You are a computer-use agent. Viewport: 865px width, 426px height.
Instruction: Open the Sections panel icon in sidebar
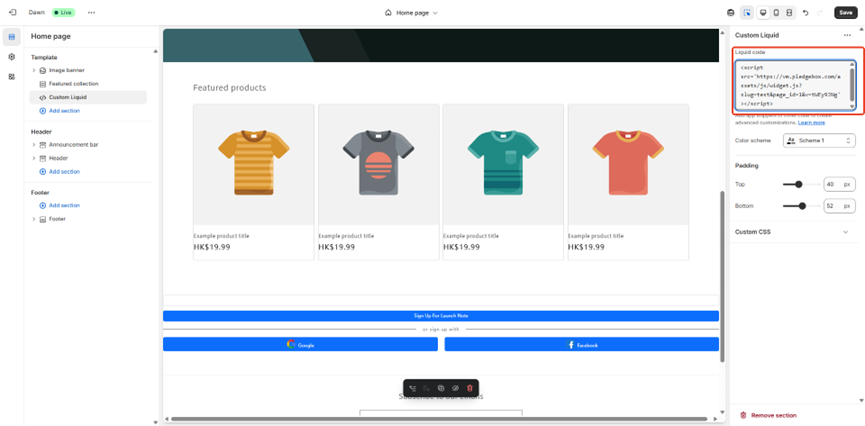click(x=12, y=37)
